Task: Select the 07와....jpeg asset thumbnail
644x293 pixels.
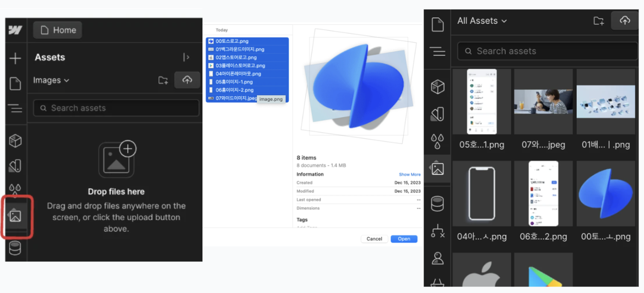Action: 543,102
